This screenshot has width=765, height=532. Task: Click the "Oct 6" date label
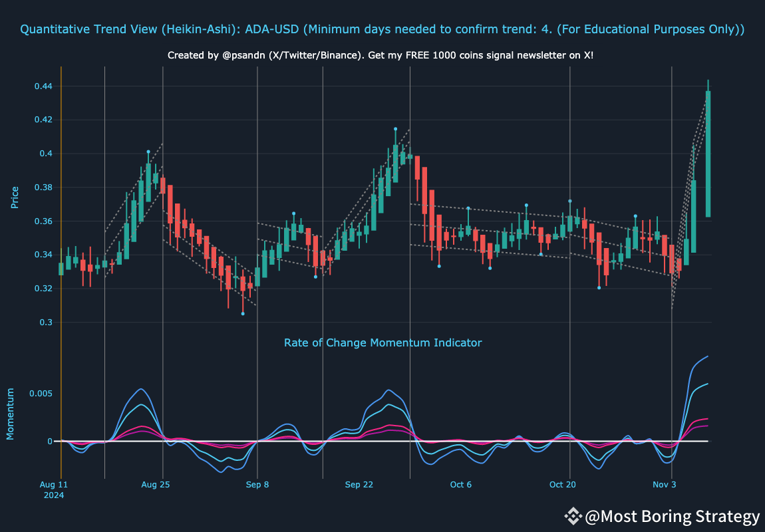(x=461, y=485)
